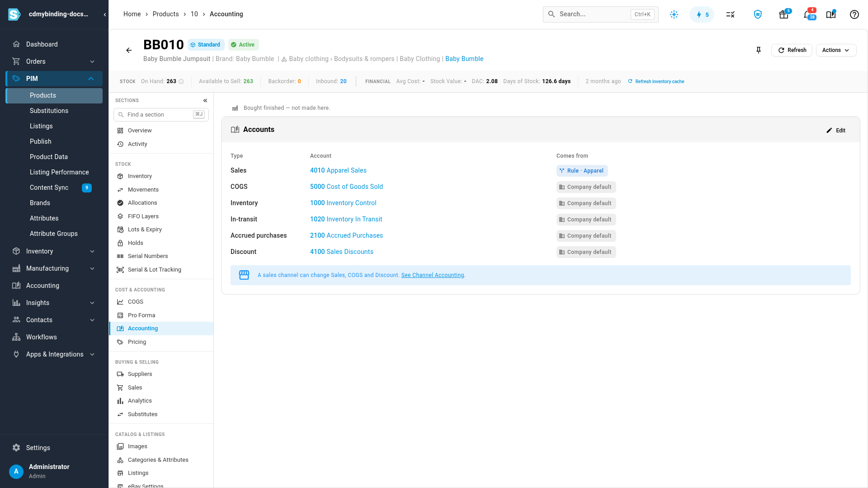Click the Administrator avatar
The width and height of the screenshot is (868, 488).
tap(16, 471)
